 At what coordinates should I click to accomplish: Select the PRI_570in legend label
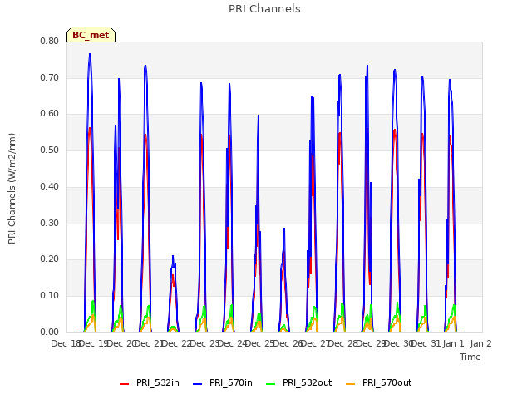[231, 382]
